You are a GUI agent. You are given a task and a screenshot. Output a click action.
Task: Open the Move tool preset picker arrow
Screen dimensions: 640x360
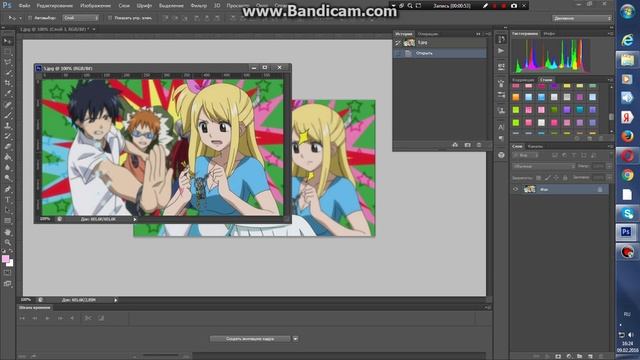point(20,18)
